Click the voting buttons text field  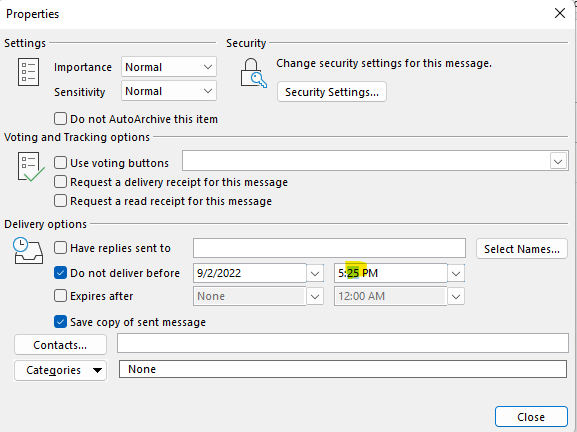pyautogui.click(x=366, y=160)
